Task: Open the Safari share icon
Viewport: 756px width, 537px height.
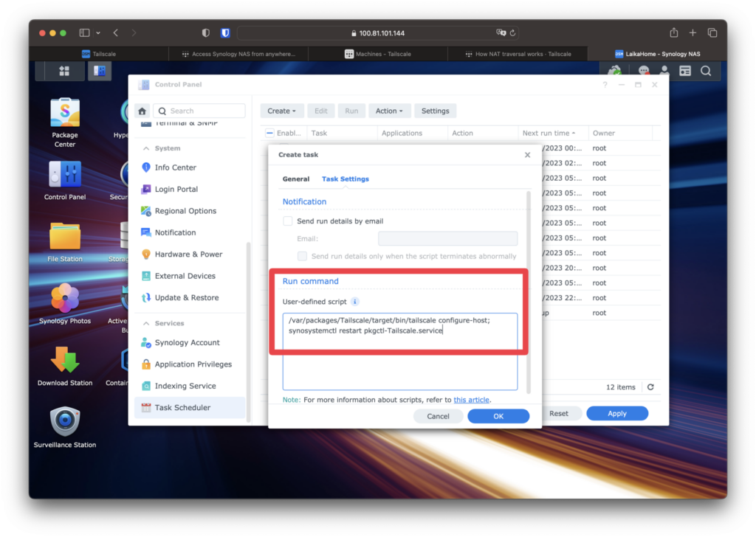Action: tap(674, 32)
